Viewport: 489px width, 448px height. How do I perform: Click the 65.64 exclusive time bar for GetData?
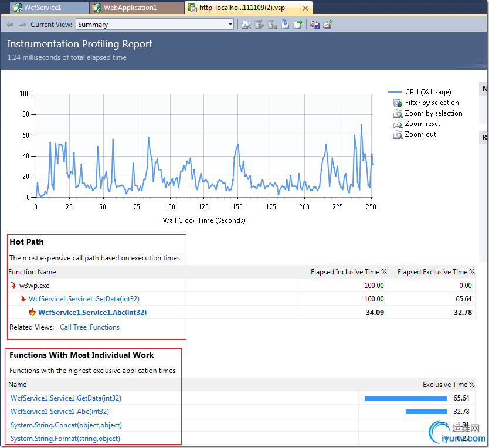tap(405, 398)
